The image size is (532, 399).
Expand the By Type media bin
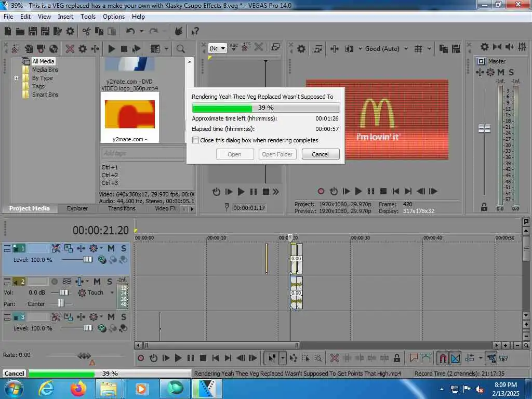pos(16,78)
